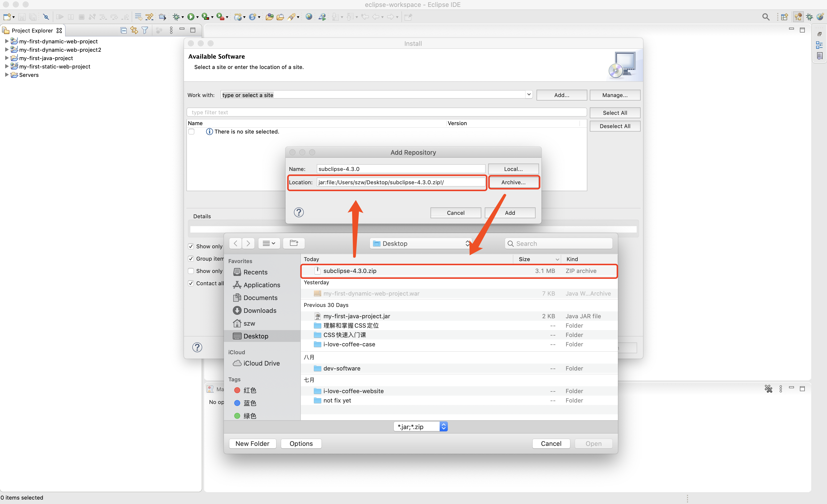Toggle the unchecked 'Show only' checkbox
Image resolution: width=827 pixels, height=504 pixels.
coord(191,271)
